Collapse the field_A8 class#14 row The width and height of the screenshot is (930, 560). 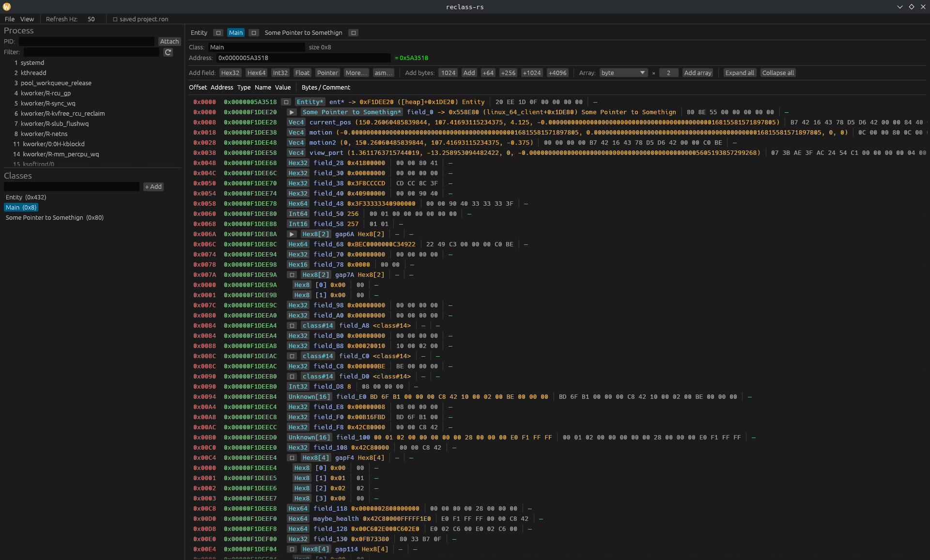(x=292, y=326)
